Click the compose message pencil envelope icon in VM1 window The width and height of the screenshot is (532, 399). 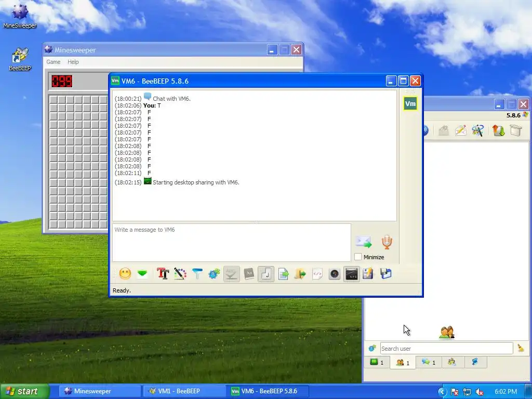pyautogui.click(x=461, y=130)
